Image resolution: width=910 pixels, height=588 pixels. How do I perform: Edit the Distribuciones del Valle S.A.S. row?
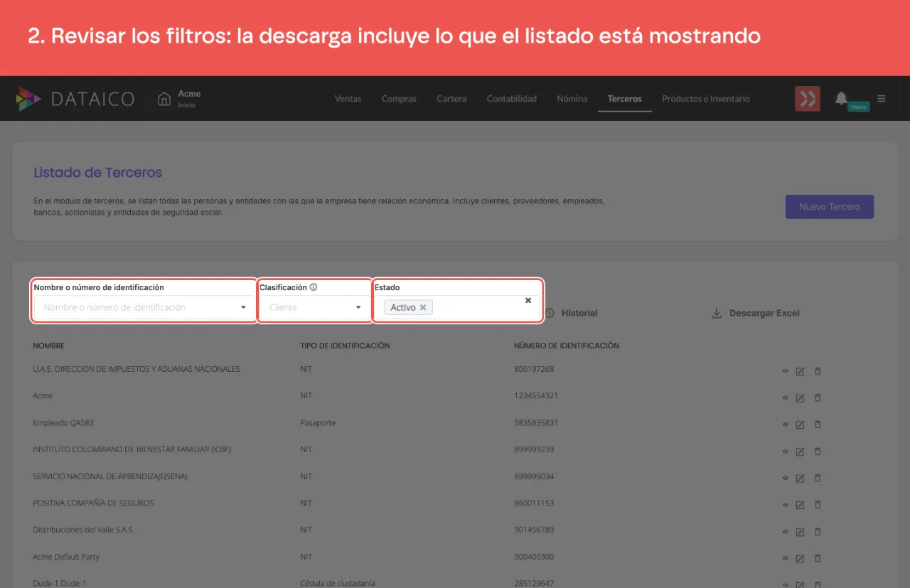point(800,531)
